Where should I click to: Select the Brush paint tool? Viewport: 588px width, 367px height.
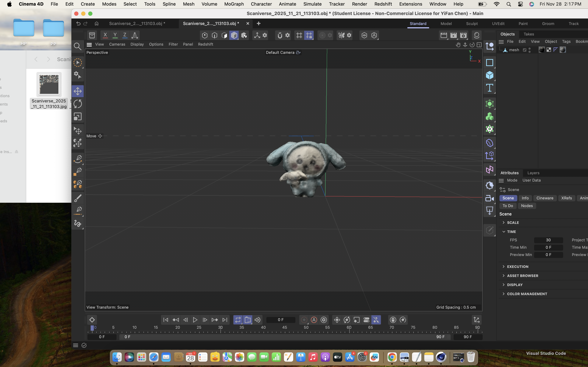pos(78,198)
